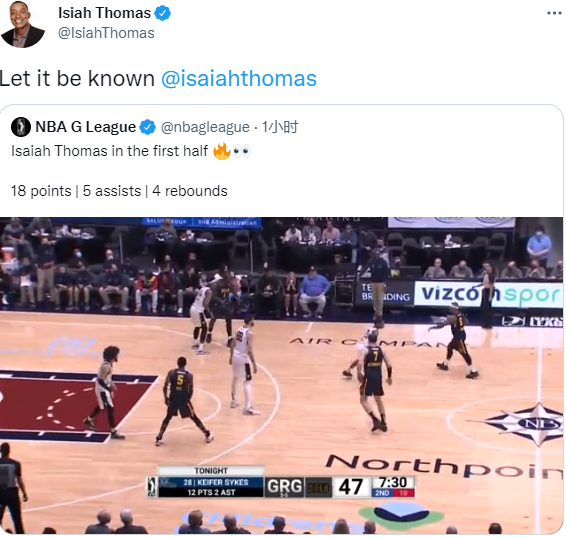Click the 1小时 timestamp of quoted tweet
The width and height of the screenshot is (566, 538).
[x=280, y=127]
